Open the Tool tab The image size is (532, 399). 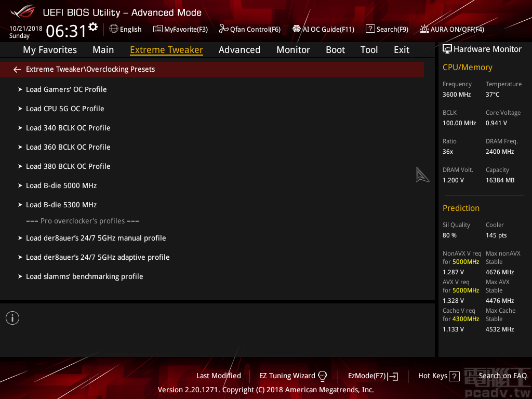click(x=369, y=50)
